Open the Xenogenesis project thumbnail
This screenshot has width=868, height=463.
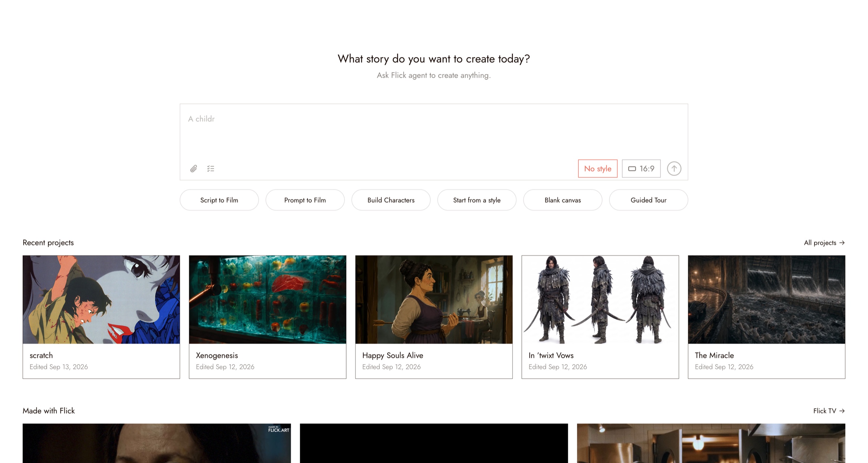268,299
